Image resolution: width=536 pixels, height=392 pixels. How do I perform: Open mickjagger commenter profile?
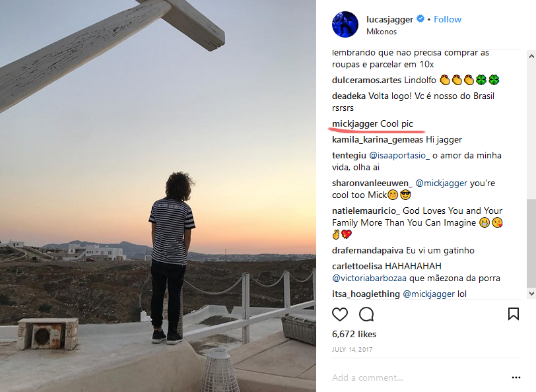click(x=354, y=123)
